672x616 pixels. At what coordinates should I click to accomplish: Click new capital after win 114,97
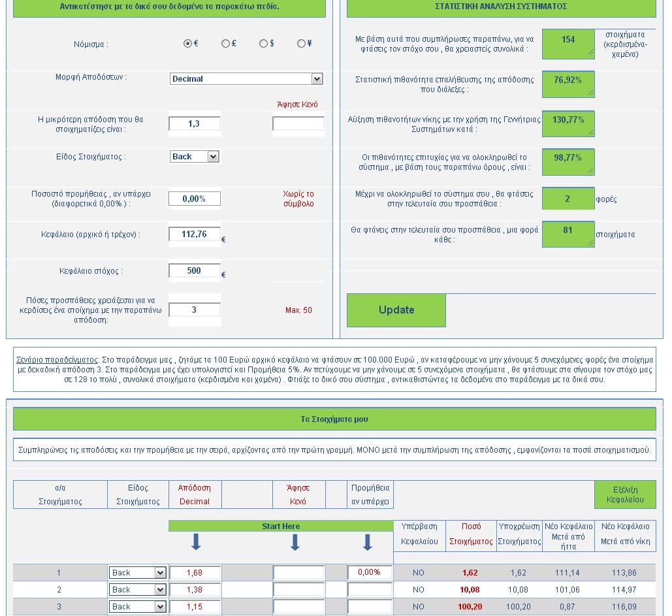(624, 590)
